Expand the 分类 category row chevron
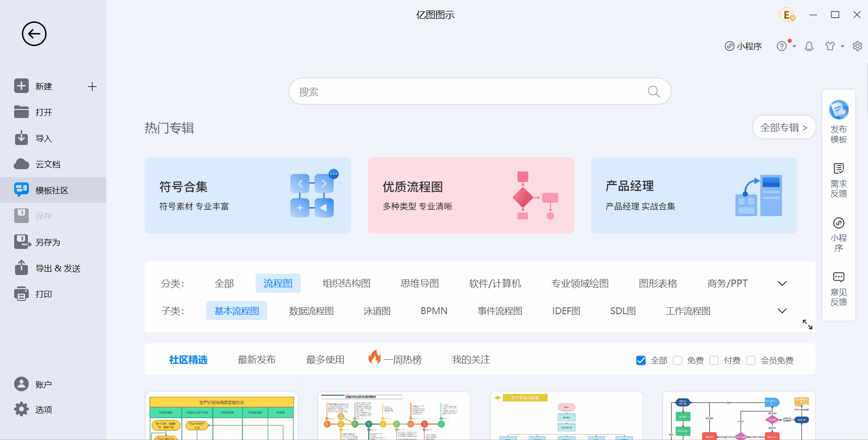Image resolution: width=868 pixels, height=440 pixels. [782, 283]
